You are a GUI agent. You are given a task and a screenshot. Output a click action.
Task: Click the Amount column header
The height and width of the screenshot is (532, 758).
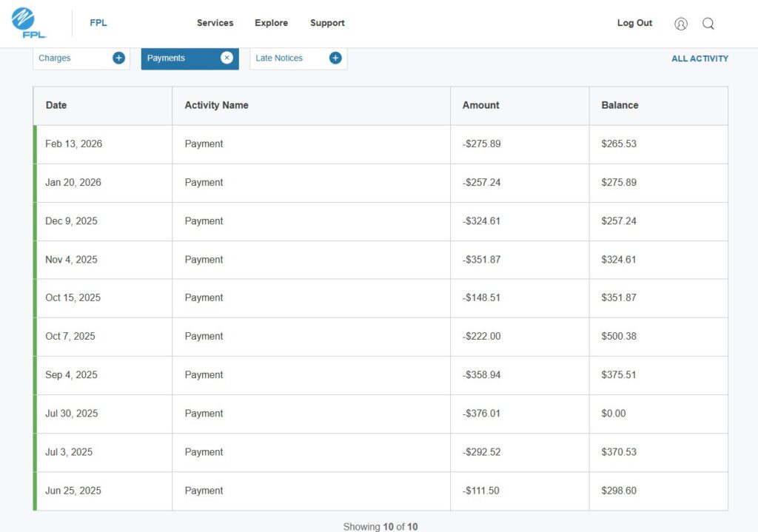pos(480,105)
